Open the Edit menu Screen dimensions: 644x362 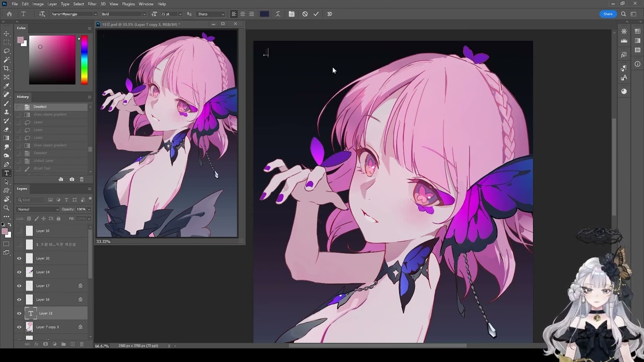pyautogui.click(x=25, y=4)
